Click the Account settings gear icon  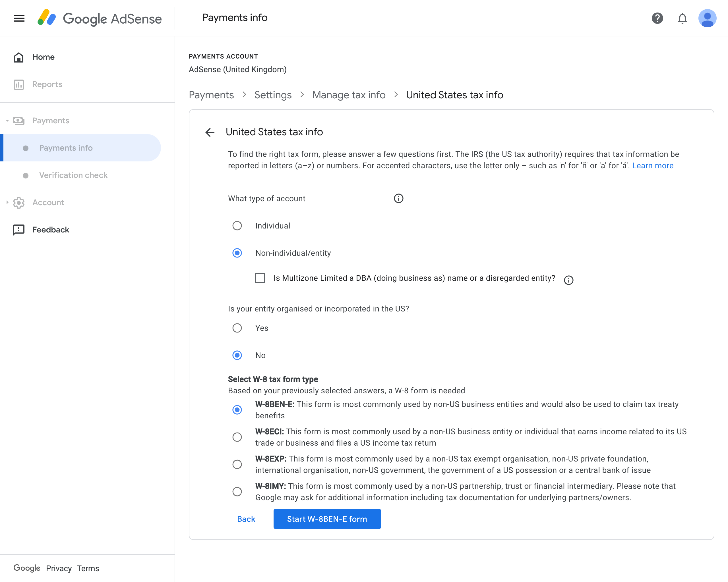tap(18, 202)
